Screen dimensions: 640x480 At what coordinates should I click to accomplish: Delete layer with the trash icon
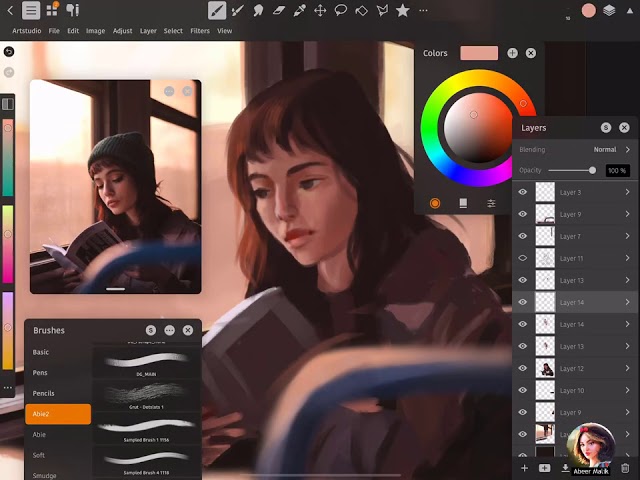point(625,468)
